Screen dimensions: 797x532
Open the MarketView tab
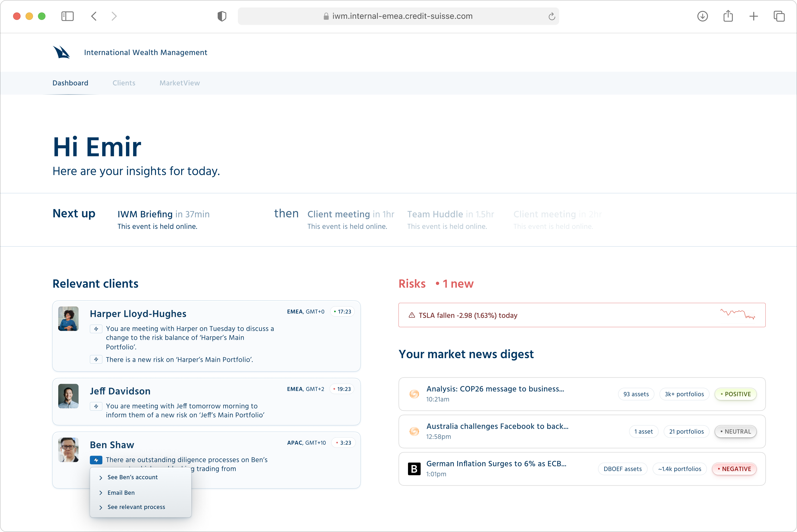tap(179, 83)
